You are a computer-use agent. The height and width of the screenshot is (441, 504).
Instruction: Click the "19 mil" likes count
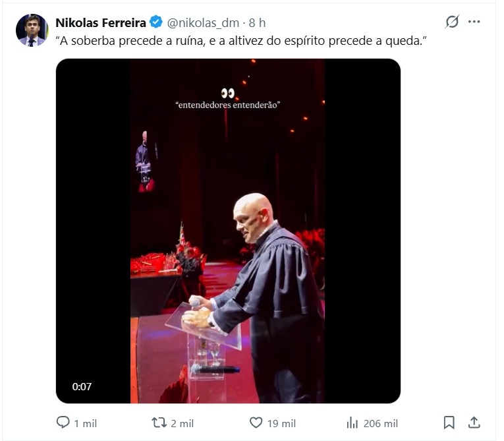point(281,423)
